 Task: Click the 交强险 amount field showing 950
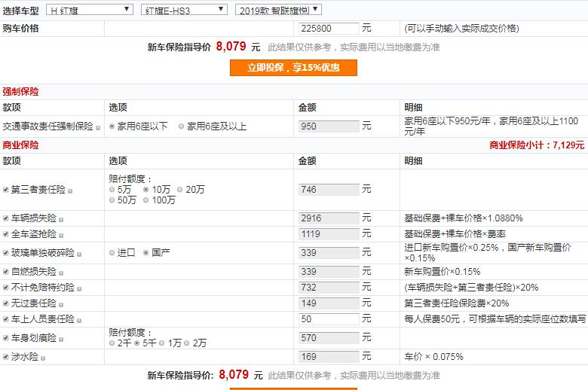coord(329,126)
